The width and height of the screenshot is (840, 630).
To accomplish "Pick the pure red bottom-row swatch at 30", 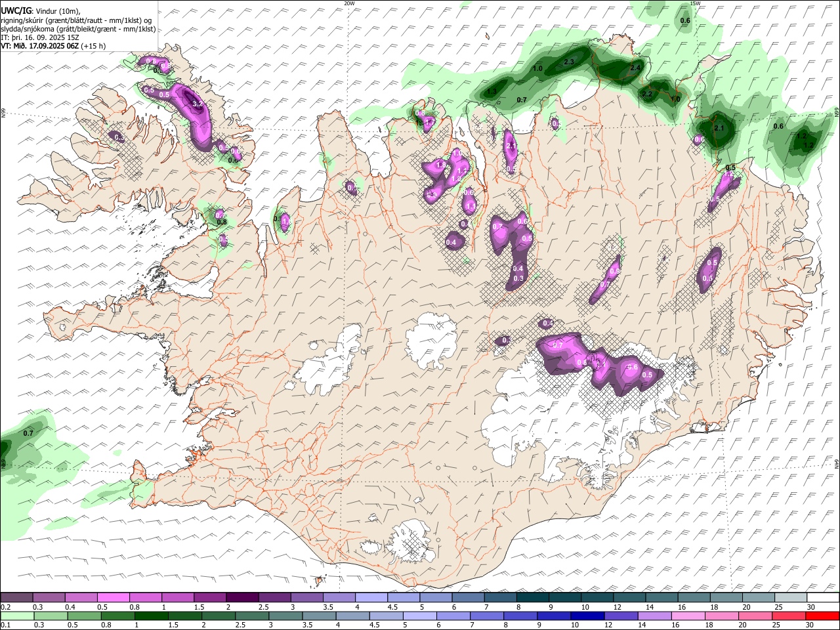I will click(x=823, y=616).
